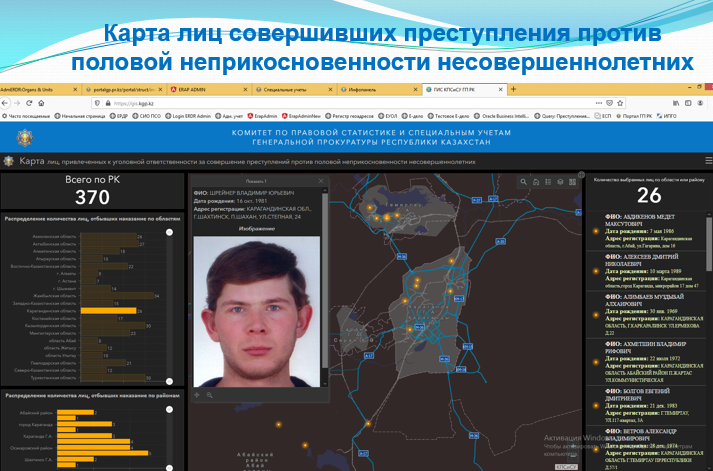Click the committee emblem logo in header
Image resolution: width=713 pixels, height=471 pixels.
(24, 137)
